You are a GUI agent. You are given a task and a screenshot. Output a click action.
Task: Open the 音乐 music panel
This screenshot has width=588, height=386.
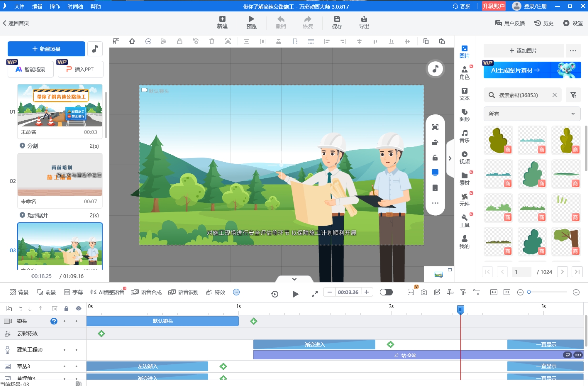coord(464,136)
